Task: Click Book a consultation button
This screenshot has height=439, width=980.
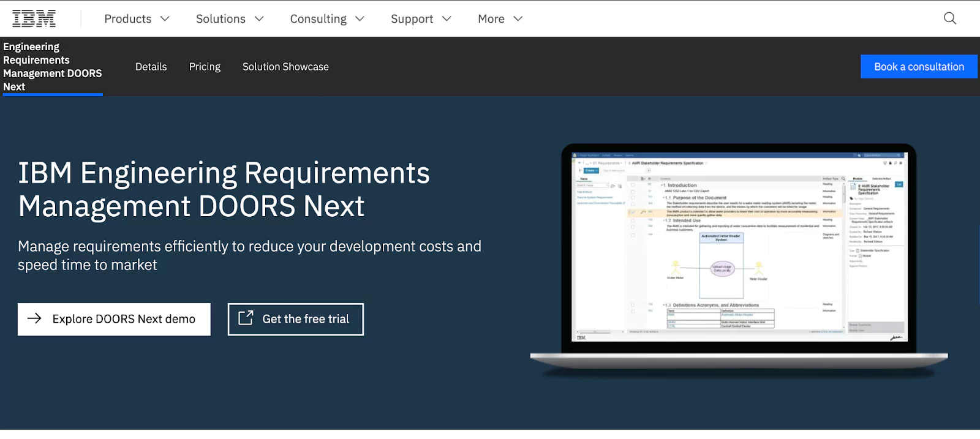Action: [919, 67]
